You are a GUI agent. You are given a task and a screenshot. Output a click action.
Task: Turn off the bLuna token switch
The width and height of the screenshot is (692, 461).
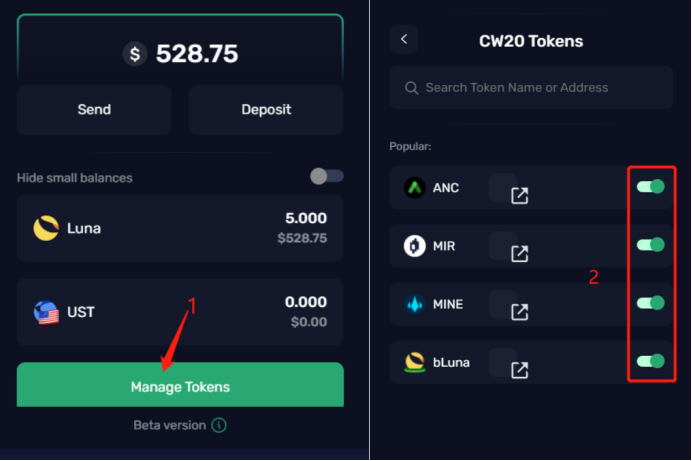click(651, 361)
